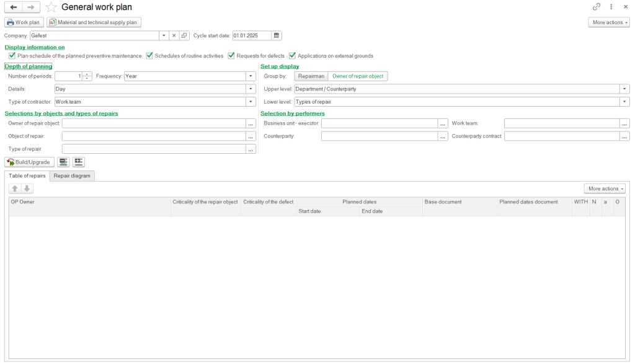Viewport: 635px width, 364px height.
Task: Switch to the Repair diagram tab
Action: click(x=72, y=176)
